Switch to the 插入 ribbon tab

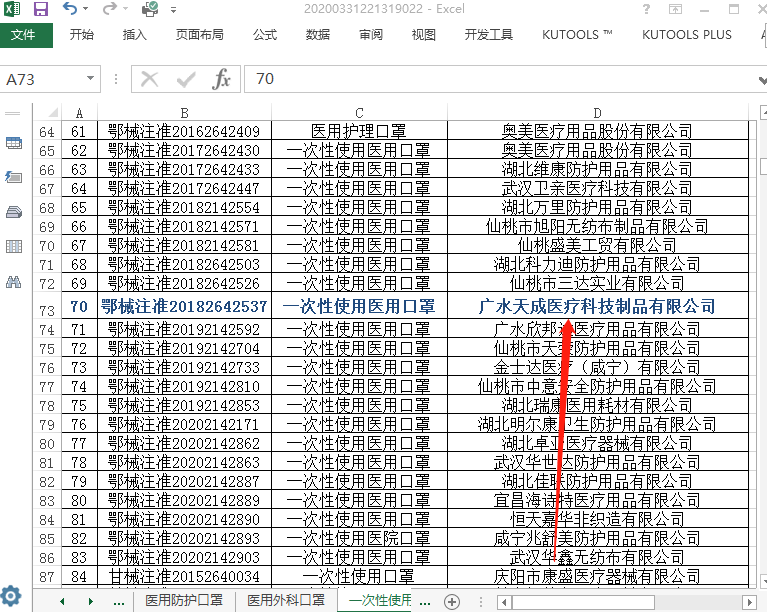pos(135,35)
